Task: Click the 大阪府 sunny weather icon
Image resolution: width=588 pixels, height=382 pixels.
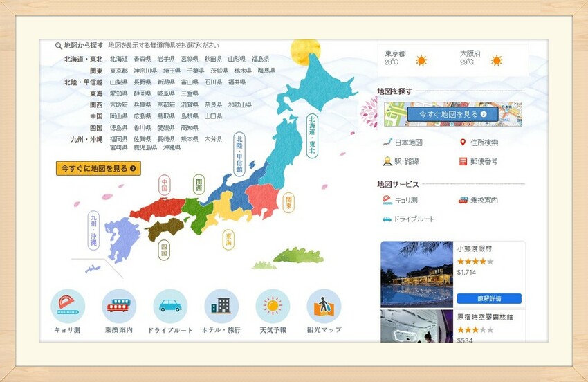Action: (496, 61)
